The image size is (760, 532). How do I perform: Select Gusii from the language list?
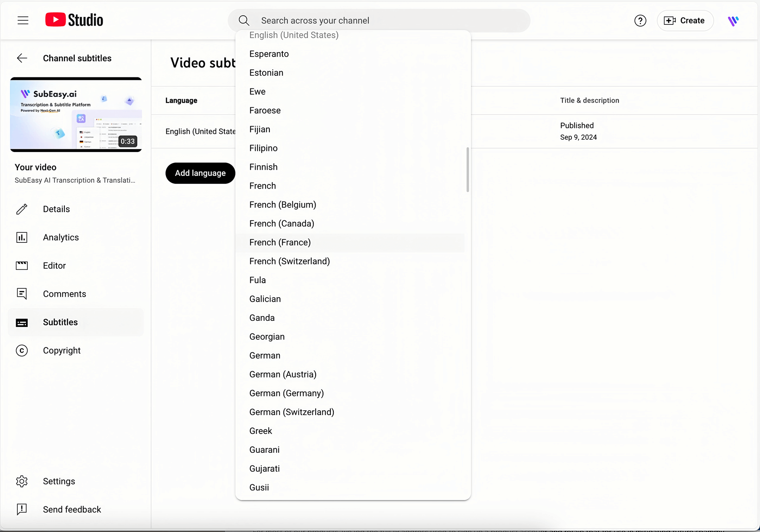point(350,487)
